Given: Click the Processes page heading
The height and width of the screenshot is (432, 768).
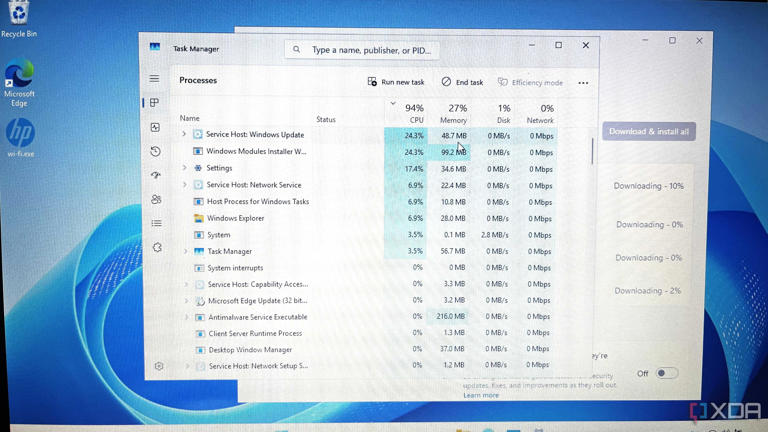Looking at the screenshot, I should click(x=198, y=80).
